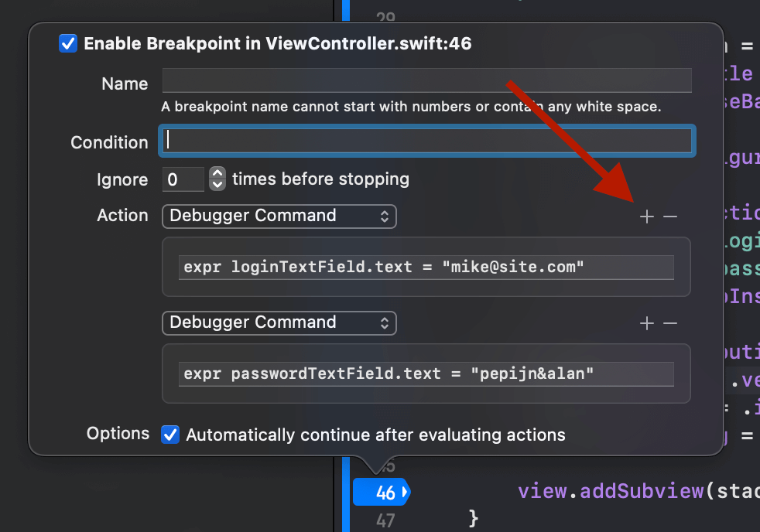This screenshot has width=760, height=532.
Task: Open the first Debugger Command action dropdown
Action: tap(279, 216)
